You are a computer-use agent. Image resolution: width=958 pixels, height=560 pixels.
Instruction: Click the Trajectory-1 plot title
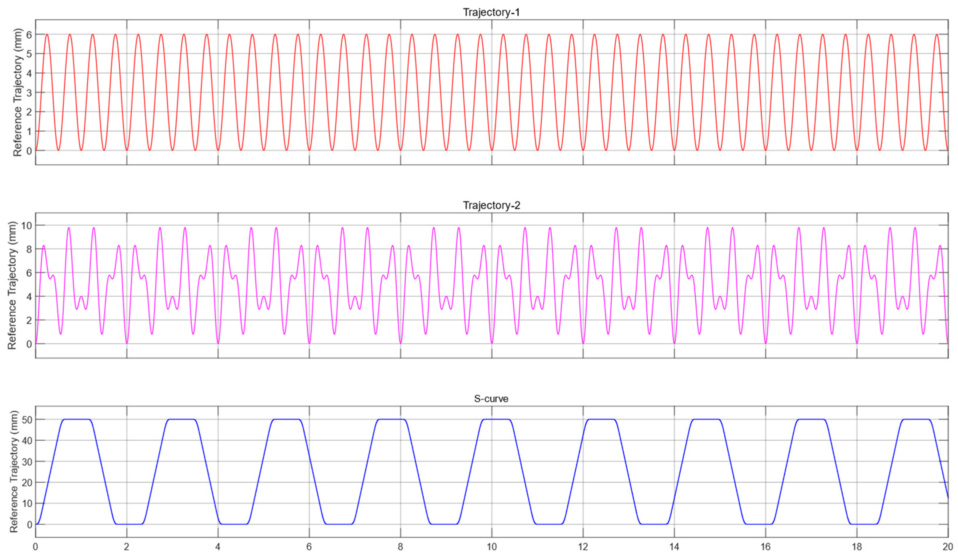tap(491, 12)
